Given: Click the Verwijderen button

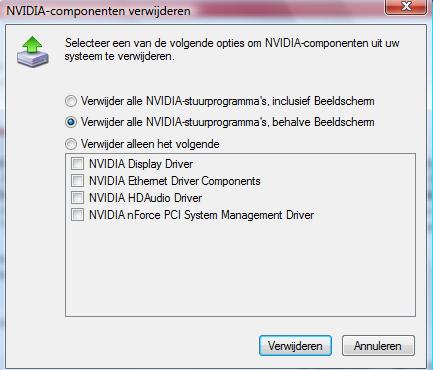Looking at the screenshot, I should (295, 346).
